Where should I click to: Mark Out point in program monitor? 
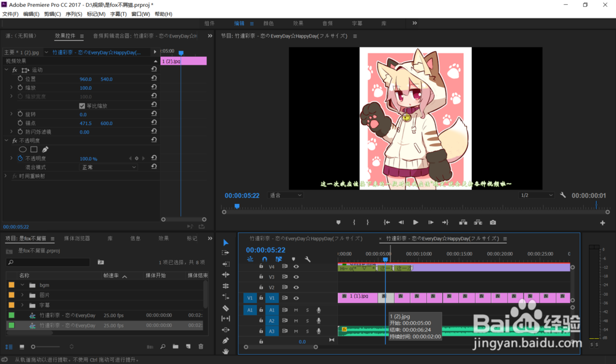point(368,222)
